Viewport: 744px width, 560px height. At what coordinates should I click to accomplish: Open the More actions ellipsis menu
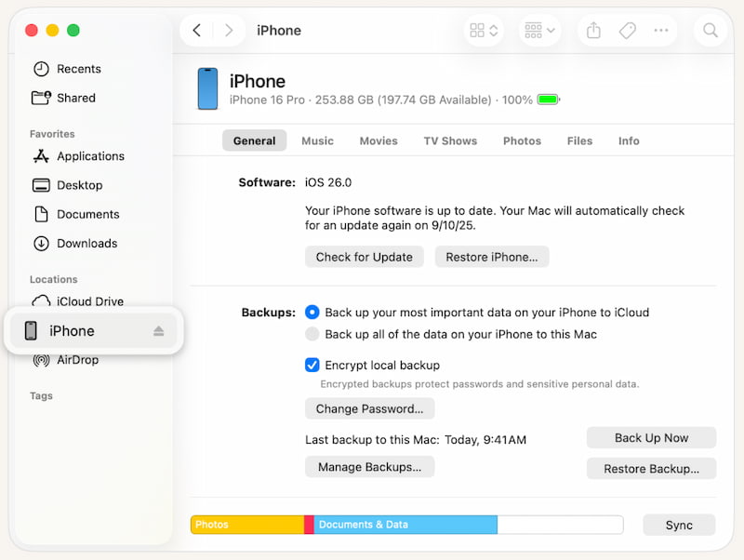point(661,31)
